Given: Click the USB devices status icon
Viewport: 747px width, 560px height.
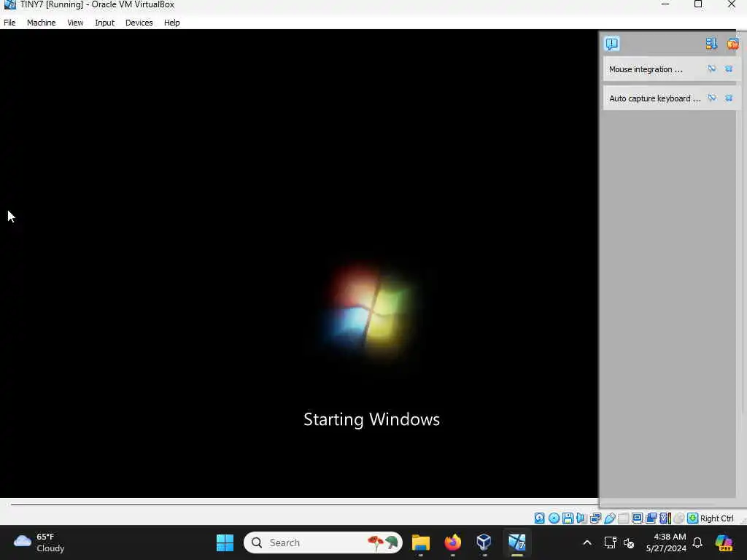Looking at the screenshot, I should pos(610,518).
